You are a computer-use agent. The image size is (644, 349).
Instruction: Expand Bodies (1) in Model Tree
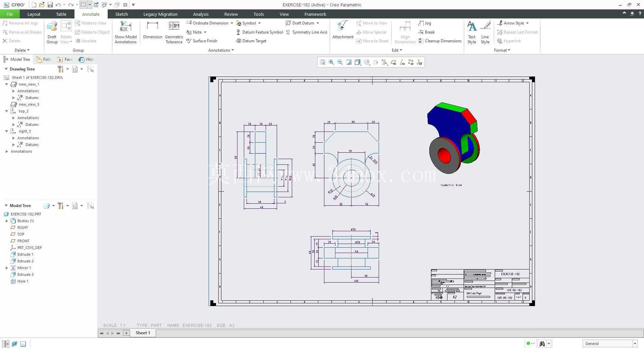tap(7, 221)
